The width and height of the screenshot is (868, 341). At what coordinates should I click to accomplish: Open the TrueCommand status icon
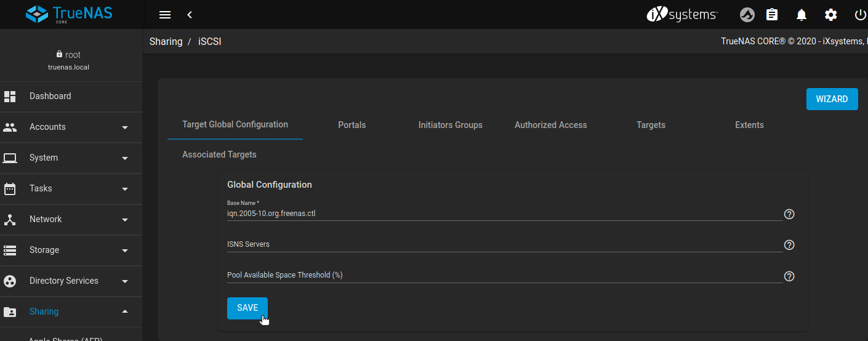(747, 15)
